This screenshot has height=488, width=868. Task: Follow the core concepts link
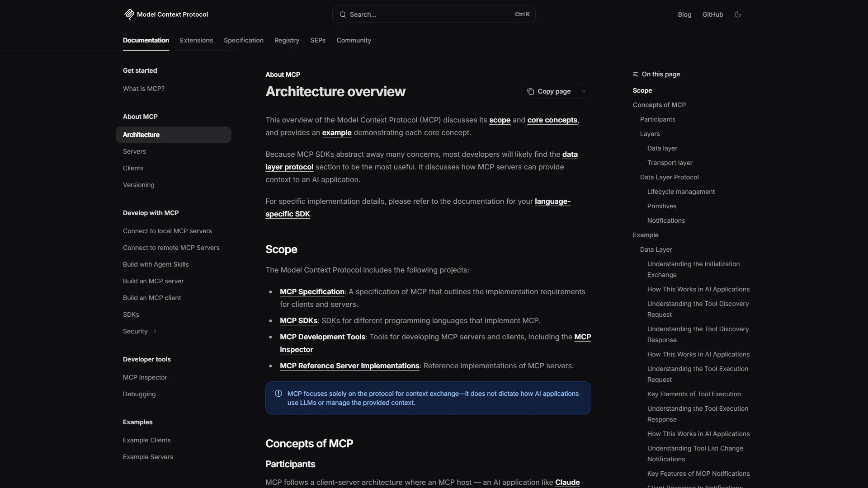click(552, 120)
